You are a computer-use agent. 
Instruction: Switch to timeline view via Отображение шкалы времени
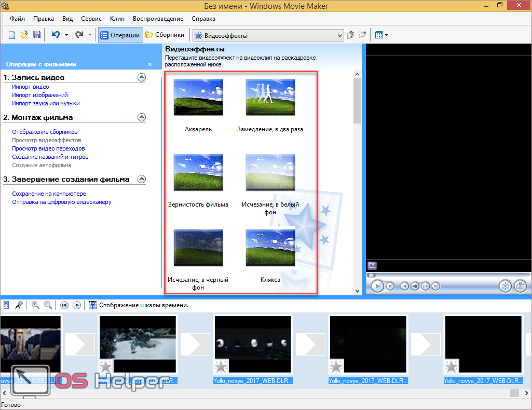click(x=138, y=305)
